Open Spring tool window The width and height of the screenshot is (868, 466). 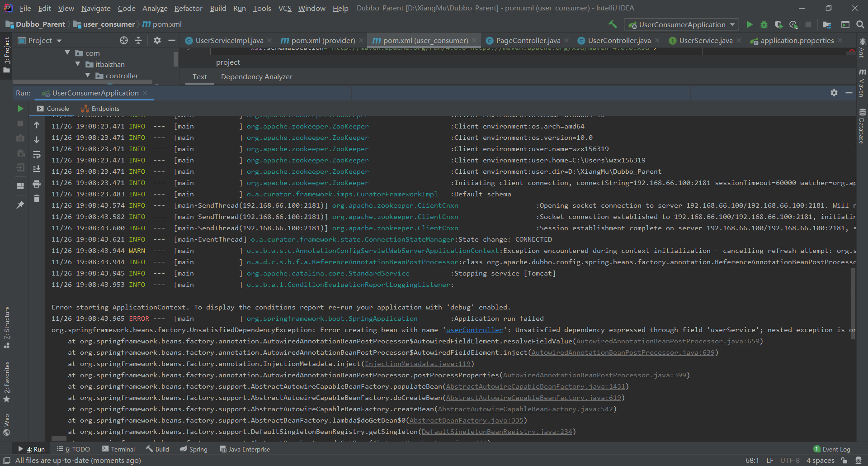(x=193, y=449)
